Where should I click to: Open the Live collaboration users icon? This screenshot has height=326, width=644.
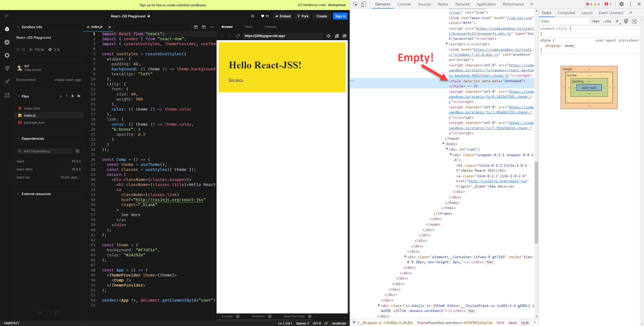click(7, 95)
